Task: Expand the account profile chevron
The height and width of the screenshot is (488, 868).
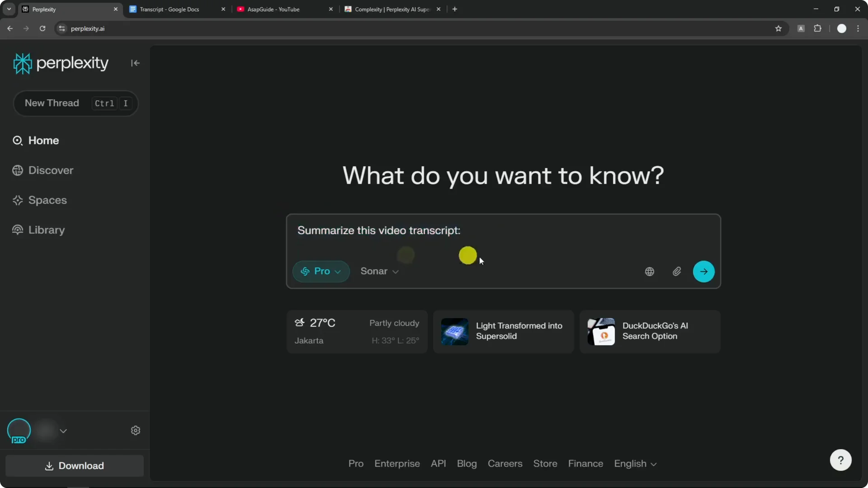Action: tap(63, 431)
